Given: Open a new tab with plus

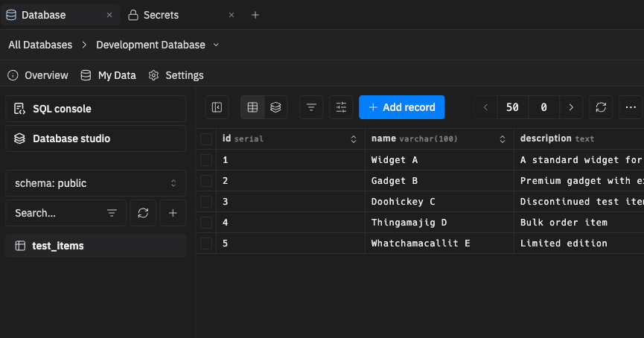Looking at the screenshot, I should pos(255,15).
